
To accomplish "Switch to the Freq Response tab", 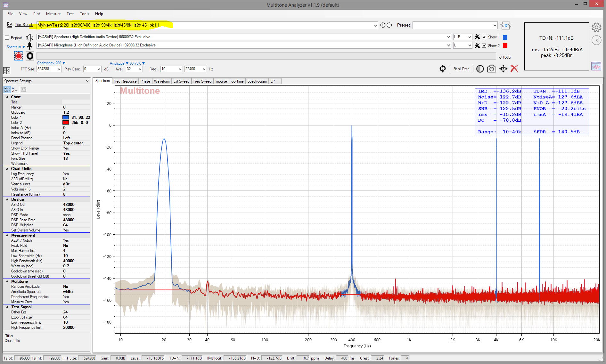I will pos(125,81).
